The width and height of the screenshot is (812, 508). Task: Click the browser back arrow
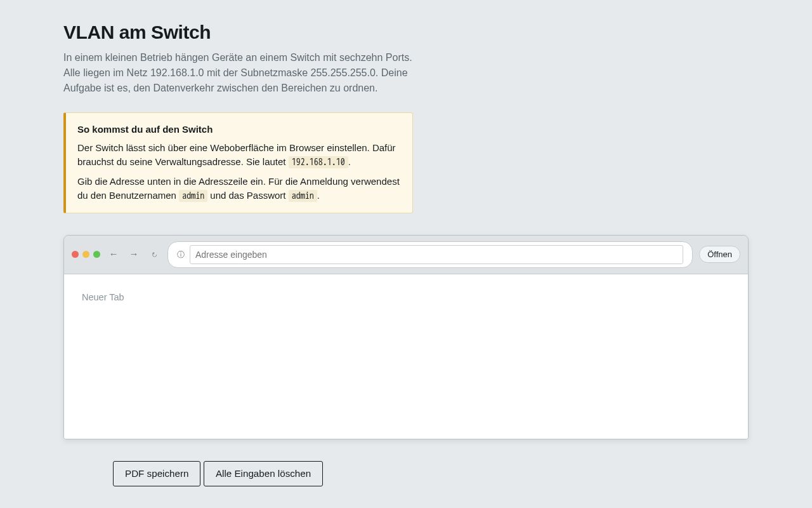(x=114, y=254)
